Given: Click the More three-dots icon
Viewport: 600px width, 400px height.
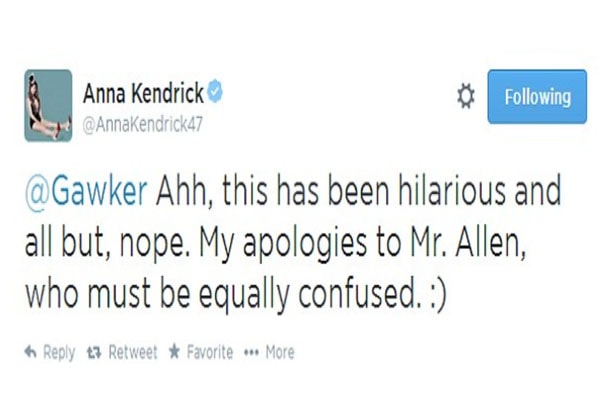Looking at the screenshot, I should (x=251, y=353).
